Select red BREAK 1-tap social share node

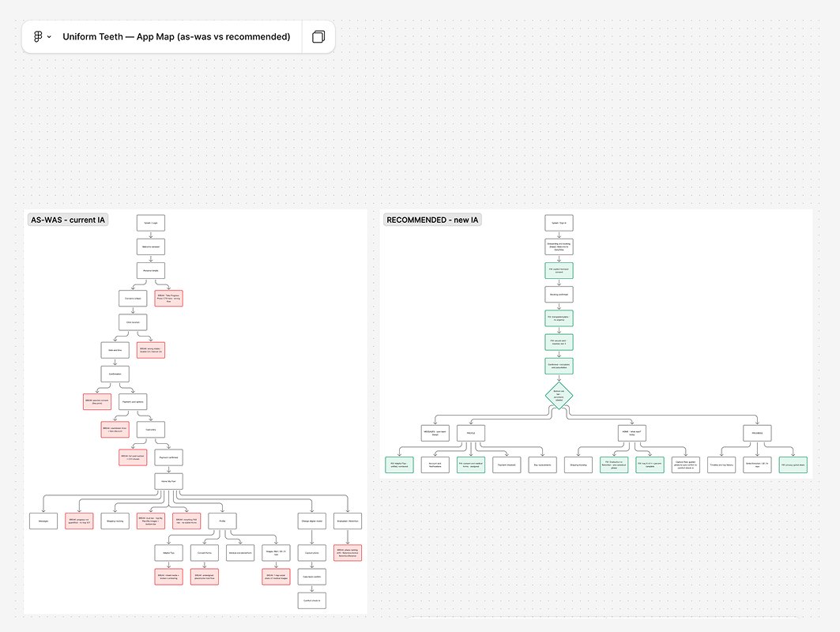pos(276,577)
